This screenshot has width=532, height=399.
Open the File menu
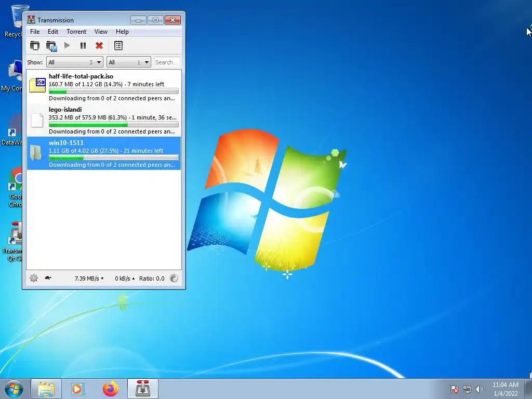point(35,32)
